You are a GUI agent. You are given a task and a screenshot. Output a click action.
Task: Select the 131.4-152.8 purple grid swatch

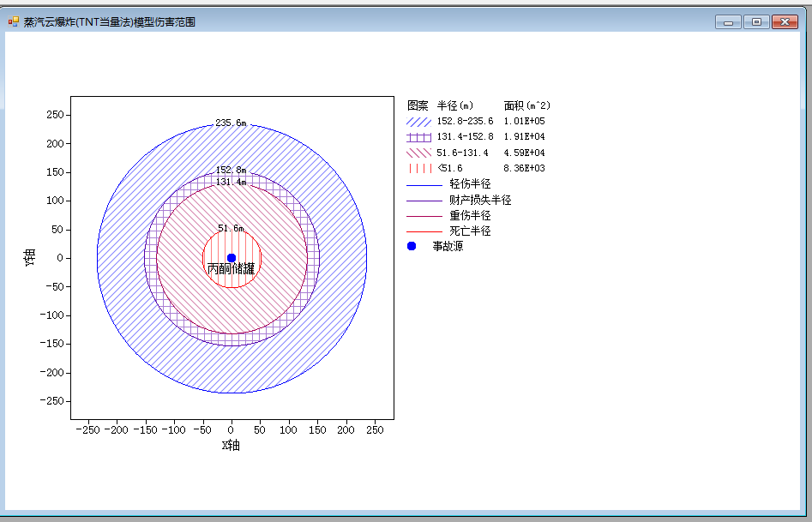[x=419, y=137]
